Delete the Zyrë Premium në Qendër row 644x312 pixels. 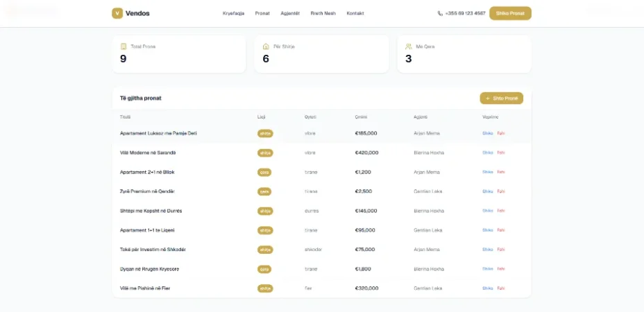[500, 191]
